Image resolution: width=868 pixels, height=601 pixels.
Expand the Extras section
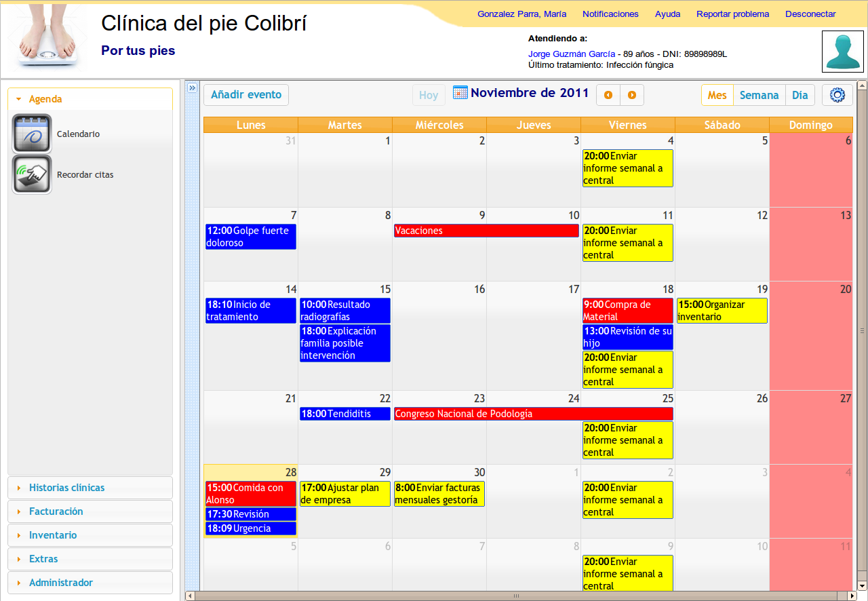90,559
